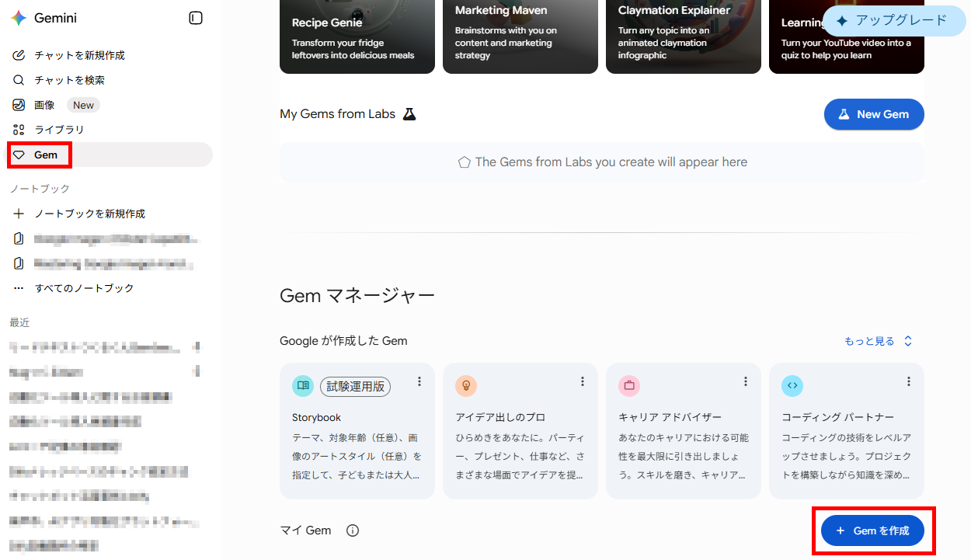971x560 pixels.
Task: Expand the もっと見る Gem list
Action: pyautogui.click(x=879, y=341)
